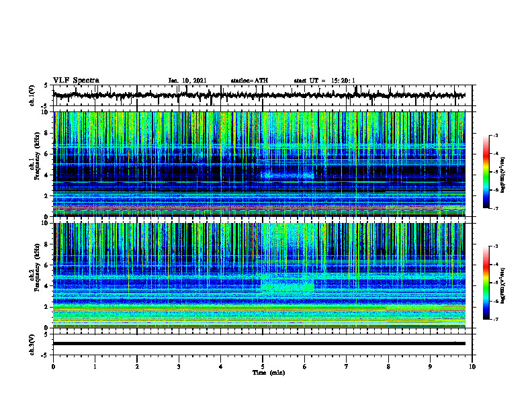
Task: Click time axis tick label 3
Action: 179,367
